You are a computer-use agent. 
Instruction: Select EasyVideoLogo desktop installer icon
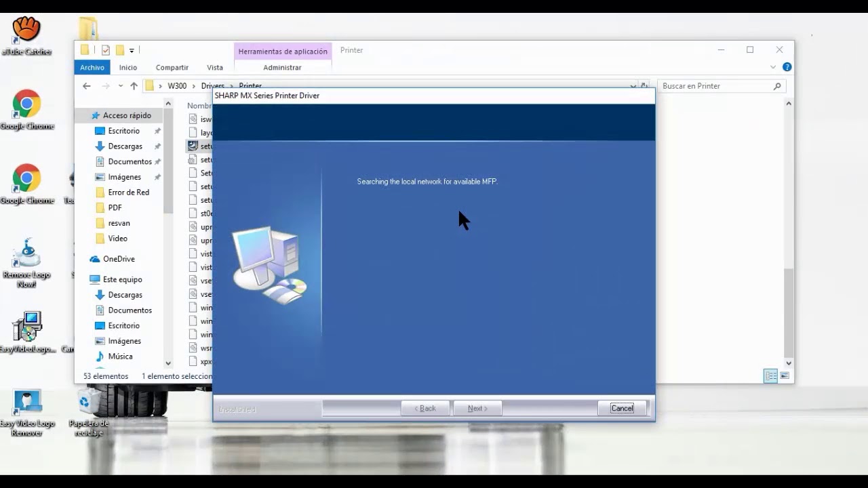(27, 332)
